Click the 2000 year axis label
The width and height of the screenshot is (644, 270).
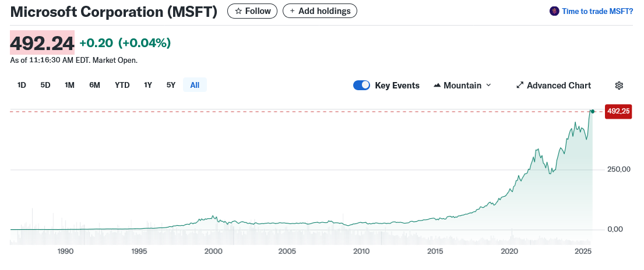213,251
